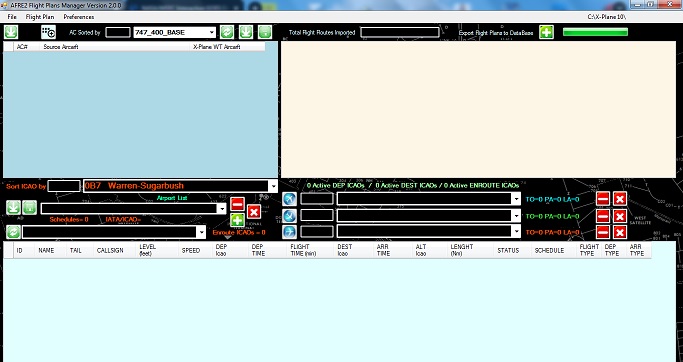Expand the dropdown in the landing airplane row

click(516, 216)
